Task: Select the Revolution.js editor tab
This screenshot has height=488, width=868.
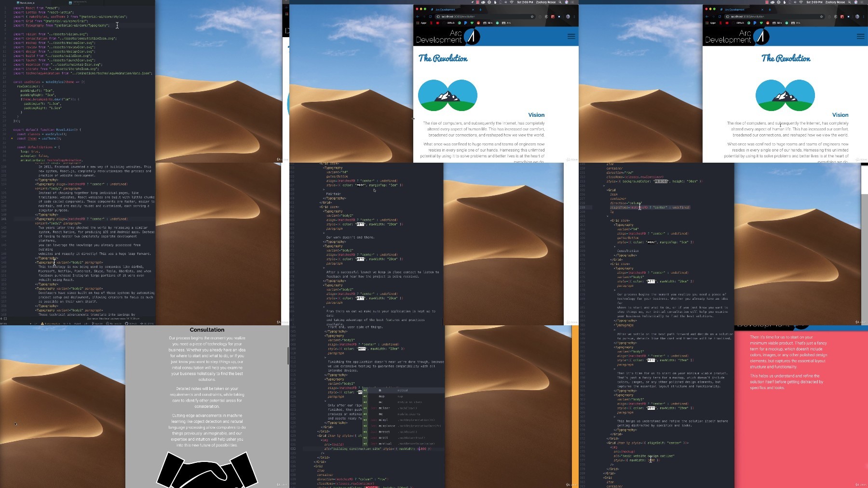Action: pos(27,2)
